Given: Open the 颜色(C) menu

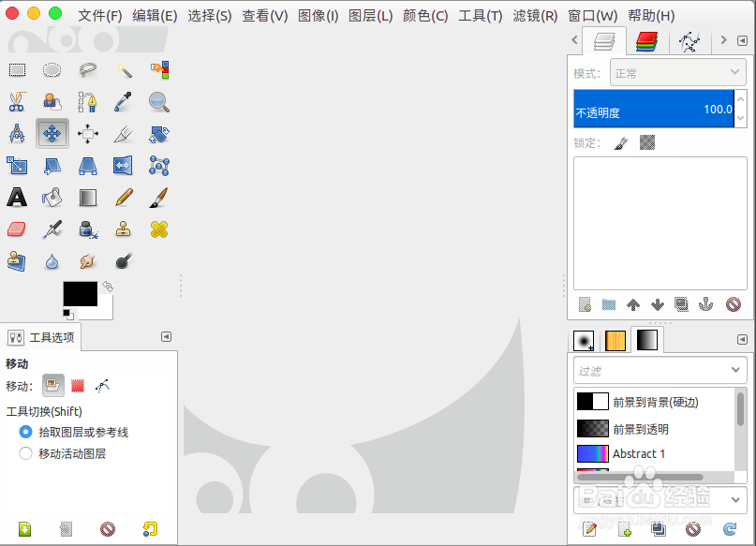Looking at the screenshot, I should 425,16.
